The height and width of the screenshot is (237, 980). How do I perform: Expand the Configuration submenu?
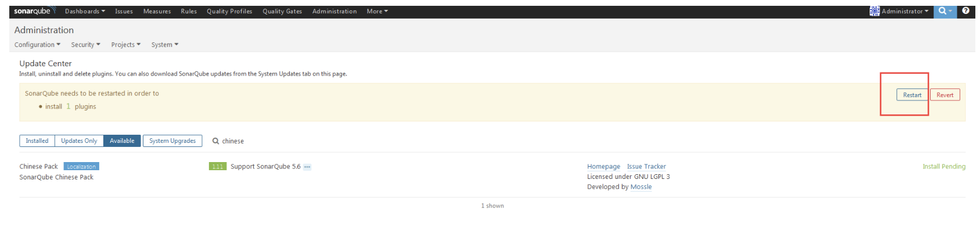click(x=37, y=45)
